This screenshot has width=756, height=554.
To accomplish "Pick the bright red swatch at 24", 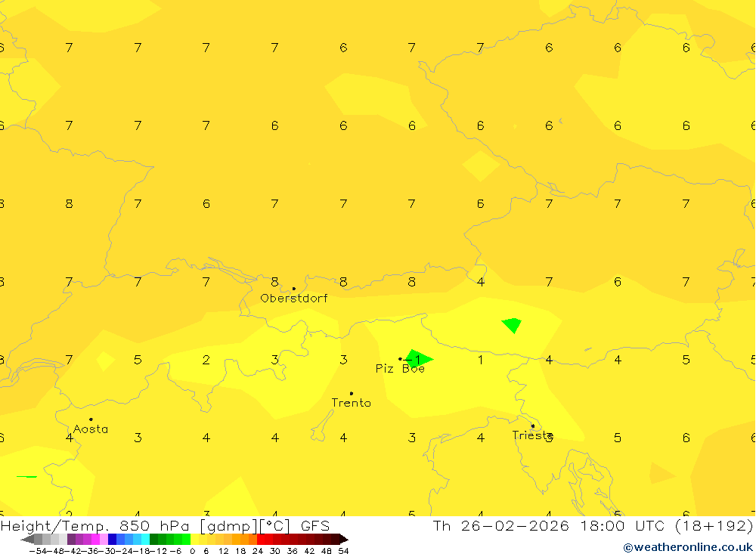I will coord(261,540).
